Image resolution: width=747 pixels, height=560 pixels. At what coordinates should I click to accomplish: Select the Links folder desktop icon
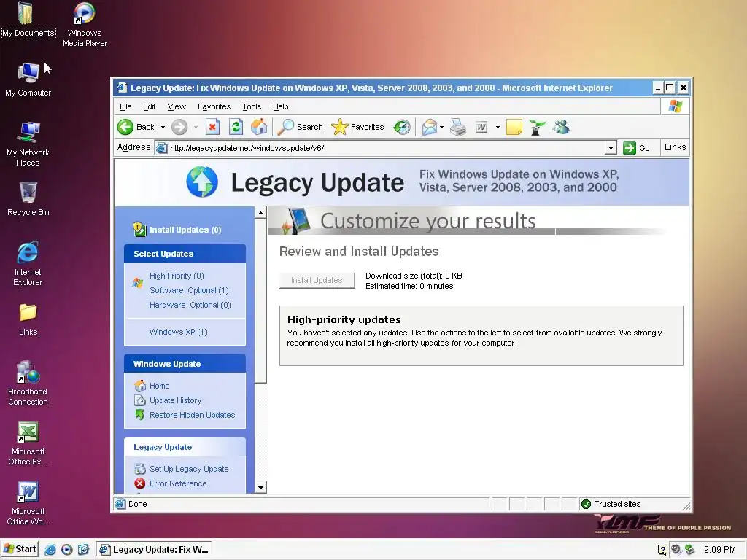pyautogui.click(x=28, y=319)
